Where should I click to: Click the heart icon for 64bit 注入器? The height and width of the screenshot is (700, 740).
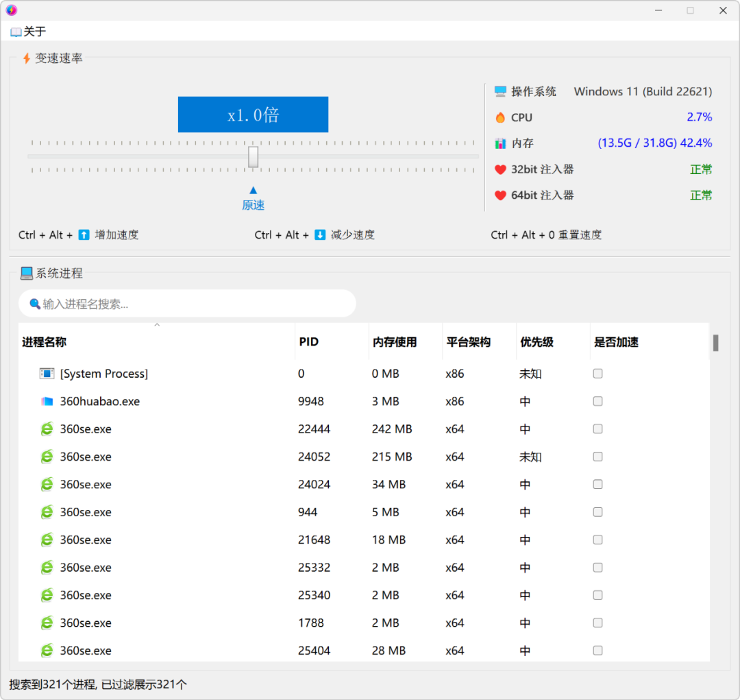point(500,195)
